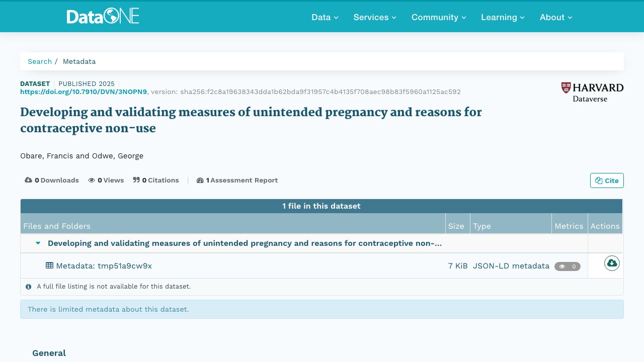Click the info icon beside full file listing note
This screenshot has height=362, width=644.
coord(29,287)
